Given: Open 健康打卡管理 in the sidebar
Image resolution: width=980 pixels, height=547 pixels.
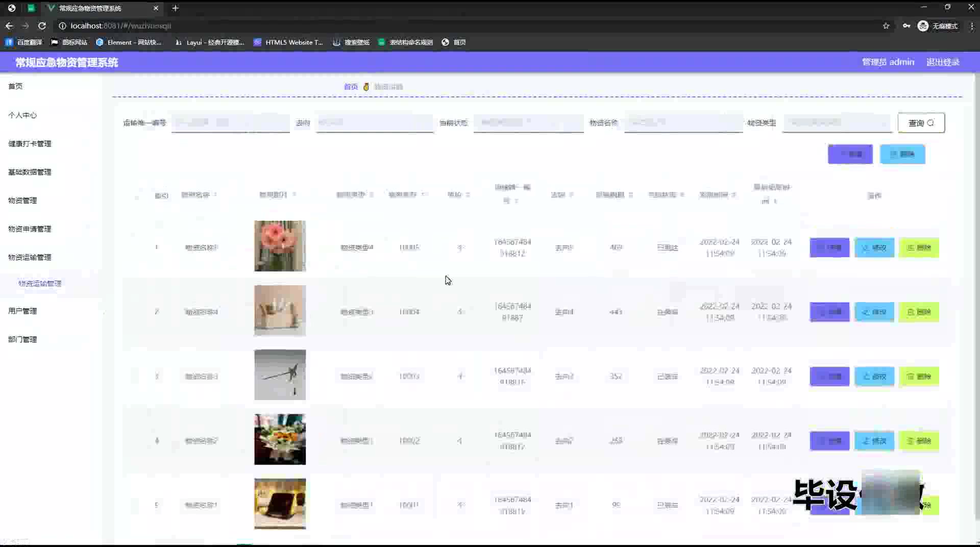Looking at the screenshot, I should point(30,144).
